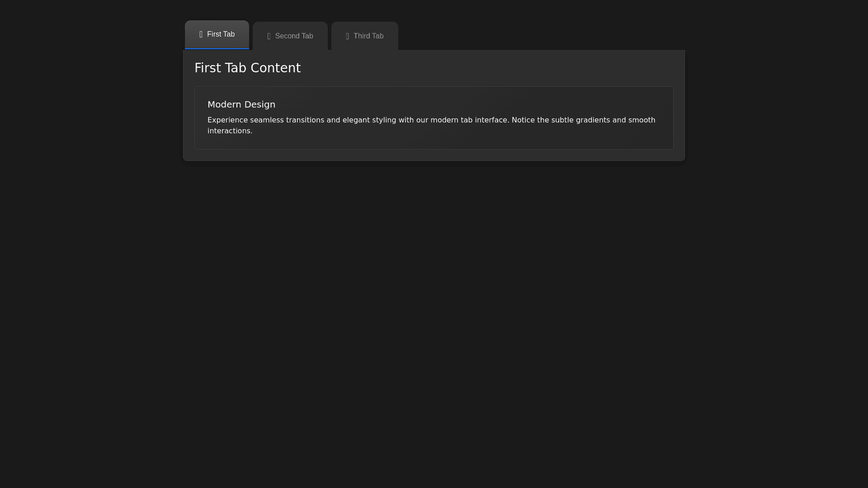Click the icon in the First Tab
868x488 pixels.
pos(201,34)
